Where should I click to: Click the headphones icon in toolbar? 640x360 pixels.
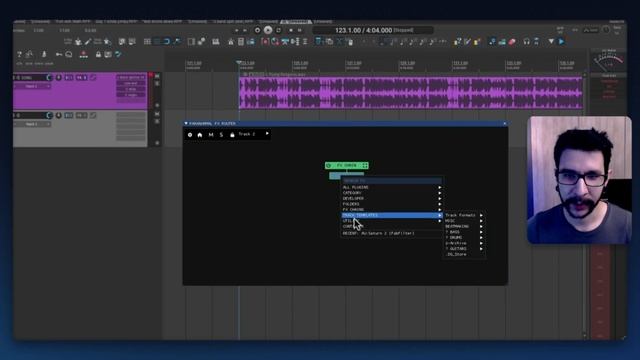[x=527, y=42]
